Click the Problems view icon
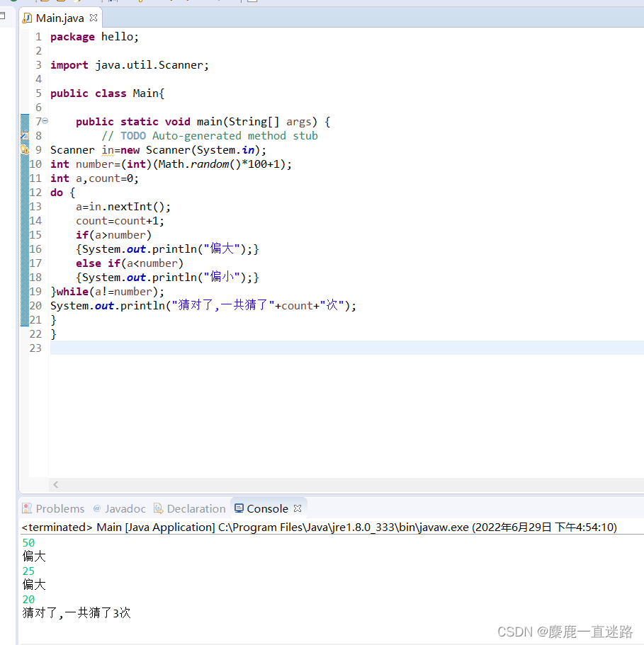The width and height of the screenshot is (644, 645). tap(27, 508)
